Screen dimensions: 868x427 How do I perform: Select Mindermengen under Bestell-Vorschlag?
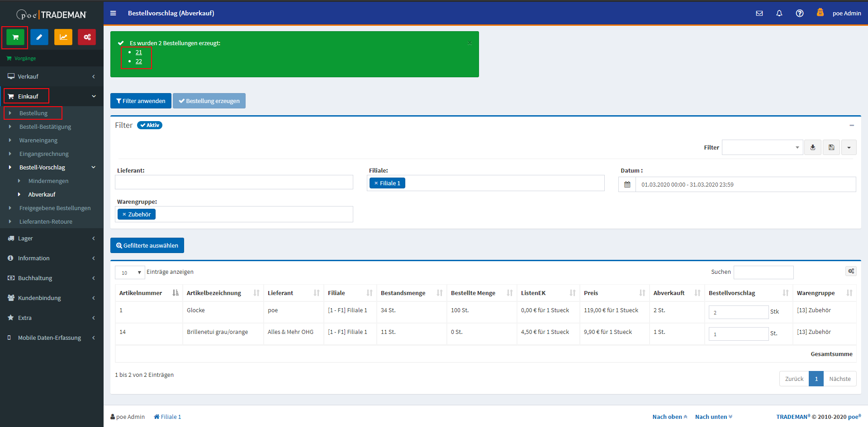click(48, 181)
